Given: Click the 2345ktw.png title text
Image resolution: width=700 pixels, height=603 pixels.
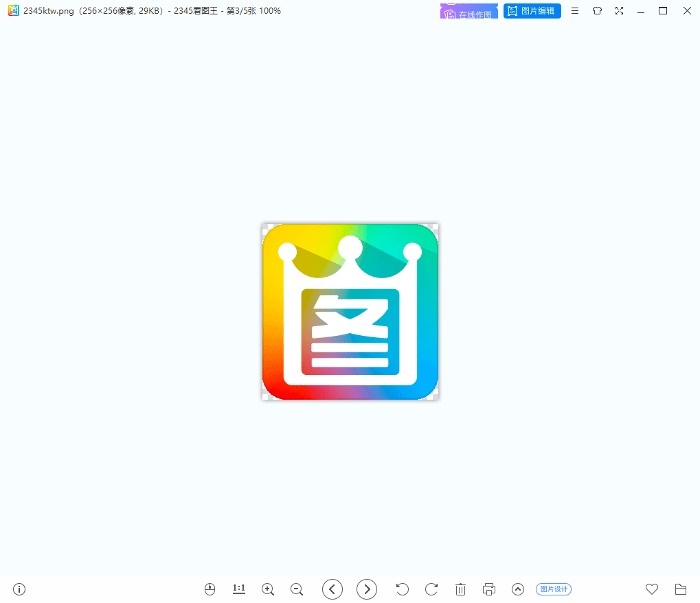Looking at the screenshot, I should [x=49, y=11].
